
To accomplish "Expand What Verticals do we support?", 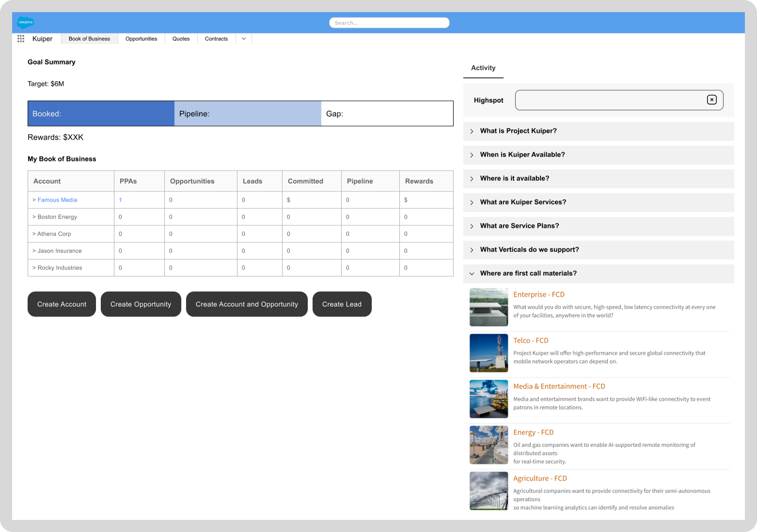I will (x=599, y=250).
